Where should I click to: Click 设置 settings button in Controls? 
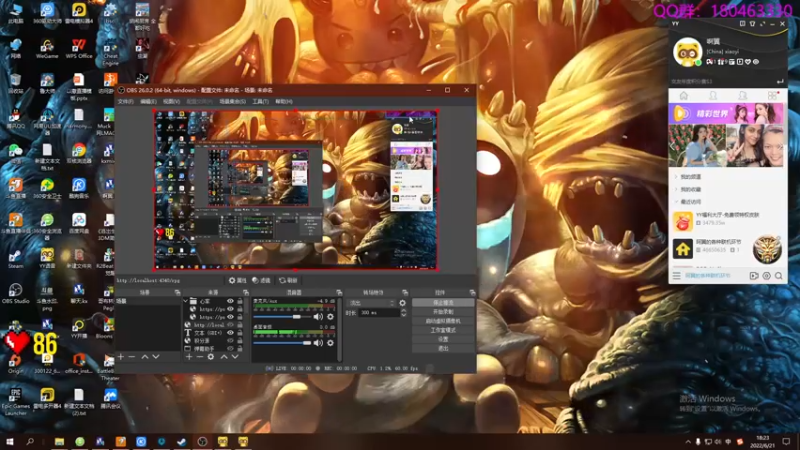point(443,339)
